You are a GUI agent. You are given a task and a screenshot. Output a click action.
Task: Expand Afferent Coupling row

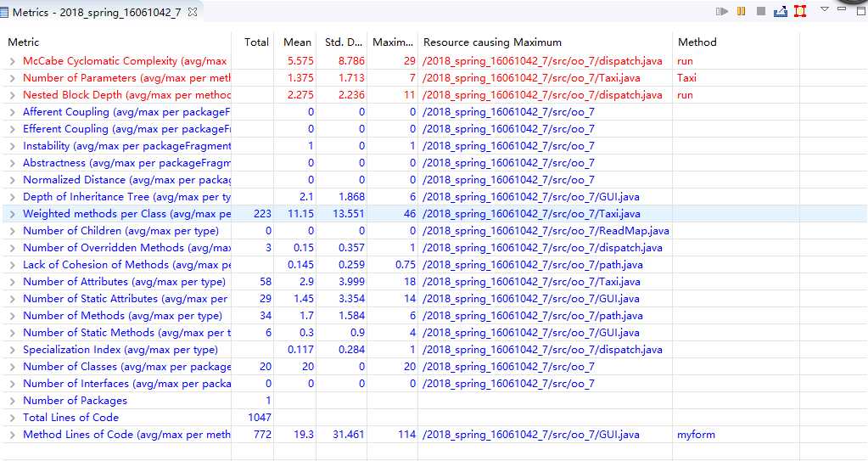[x=12, y=112]
